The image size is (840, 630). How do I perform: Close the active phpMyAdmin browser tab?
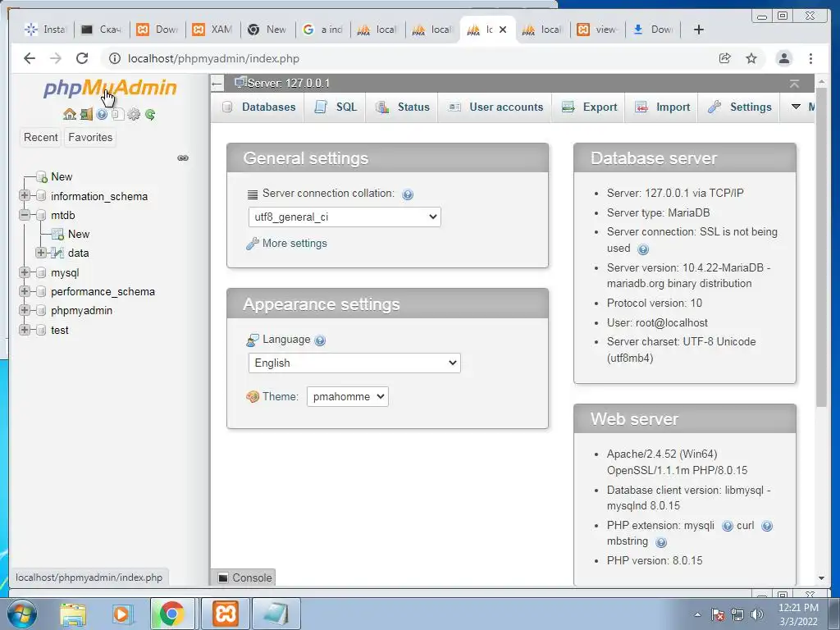pyautogui.click(x=503, y=30)
